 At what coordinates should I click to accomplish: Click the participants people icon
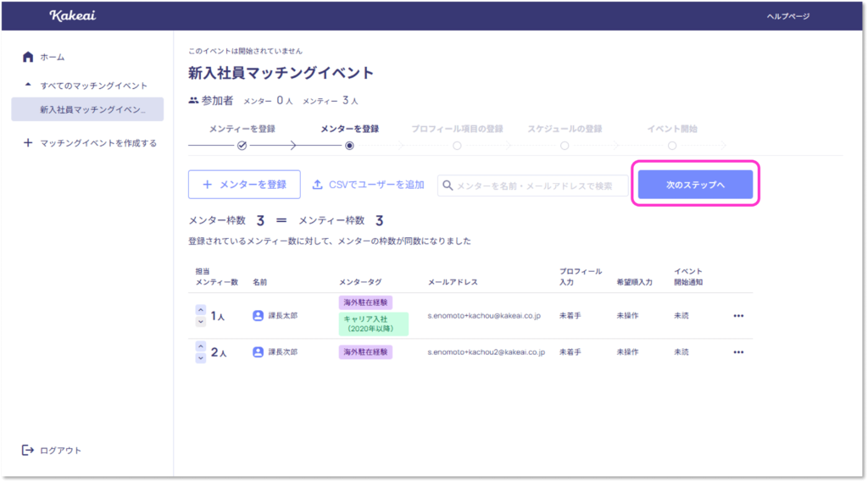[x=193, y=101]
